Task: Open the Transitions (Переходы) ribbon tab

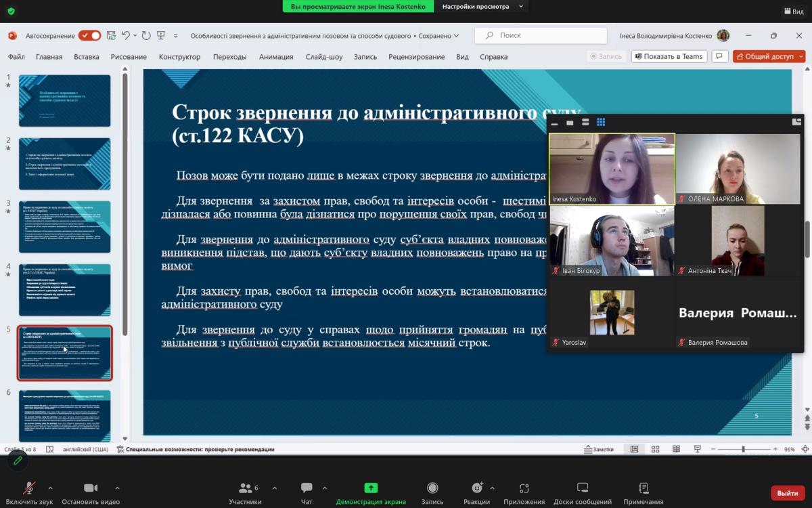Action: [229, 57]
